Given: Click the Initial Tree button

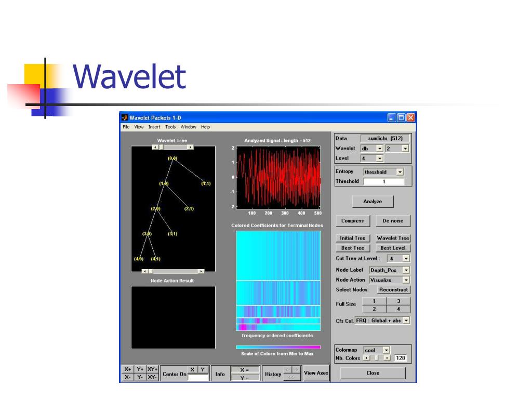Looking at the screenshot, I should 353,238.
